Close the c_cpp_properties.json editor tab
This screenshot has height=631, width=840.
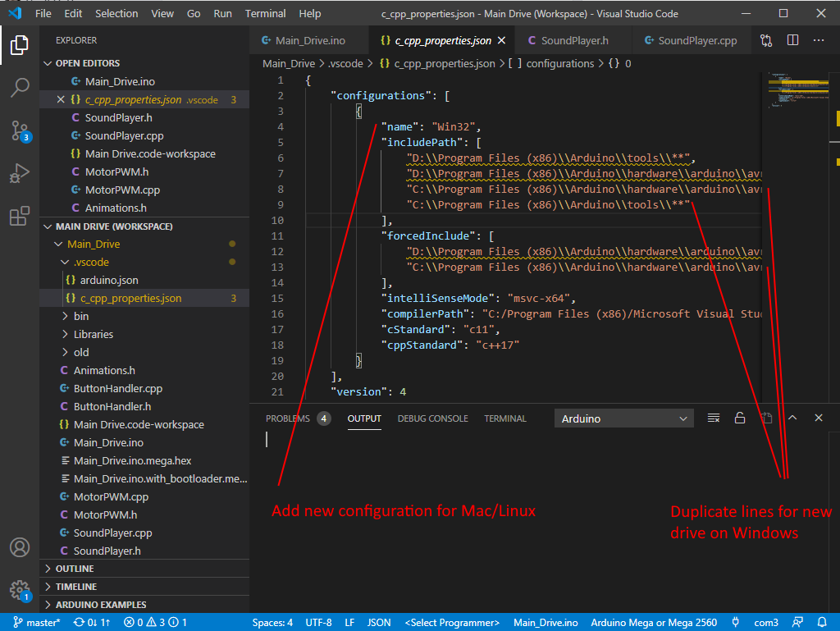[x=501, y=41]
